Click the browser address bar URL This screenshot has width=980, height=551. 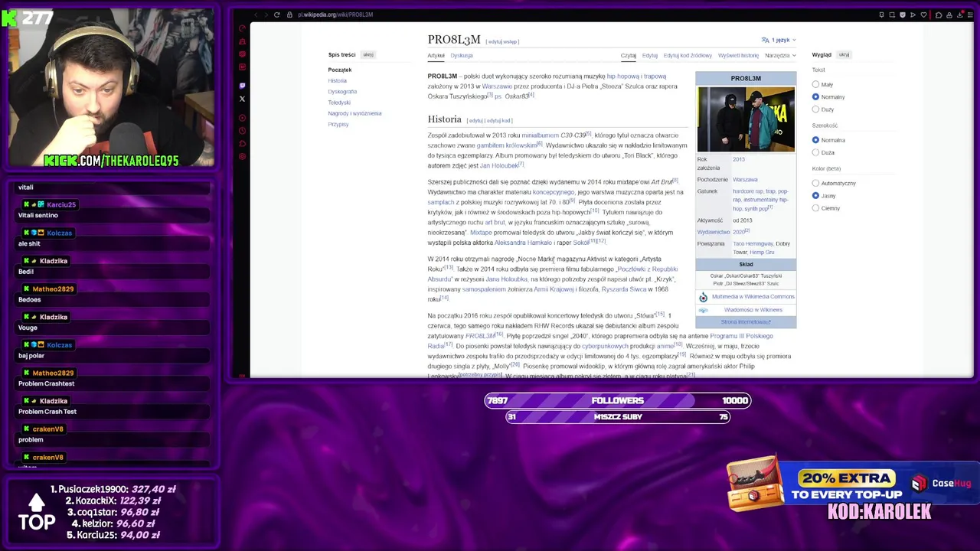pyautogui.click(x=335, y=15)
